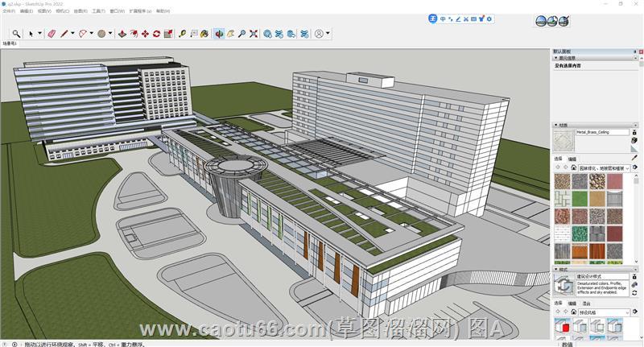Click the materials list vertical scrollbar

tap(636, 219)
